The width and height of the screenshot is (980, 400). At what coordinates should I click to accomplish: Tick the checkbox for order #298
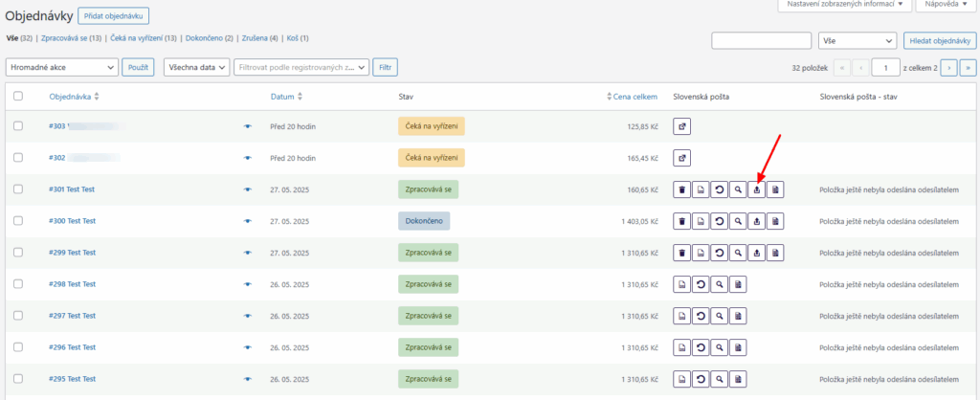(x=18, y=284)
